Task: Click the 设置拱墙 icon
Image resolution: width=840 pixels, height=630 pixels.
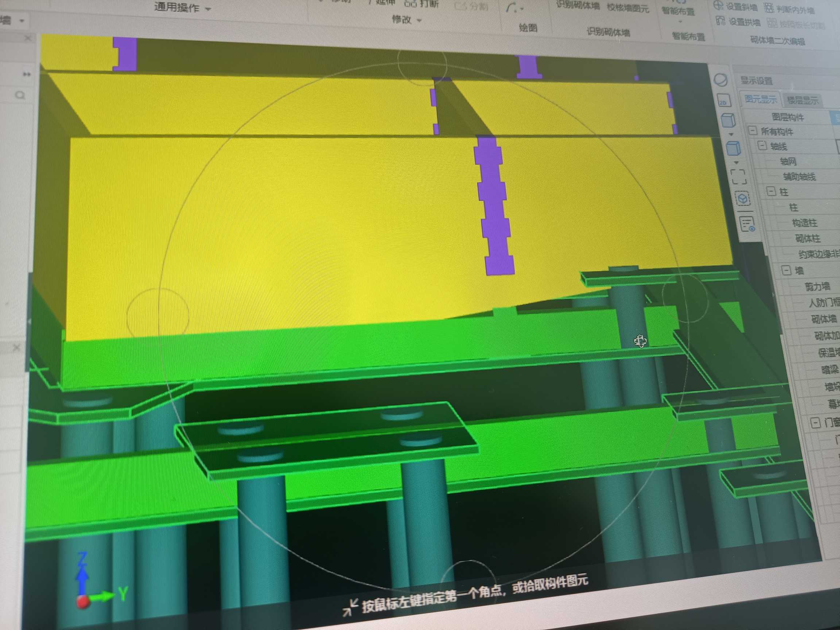Action: point(720,20)
